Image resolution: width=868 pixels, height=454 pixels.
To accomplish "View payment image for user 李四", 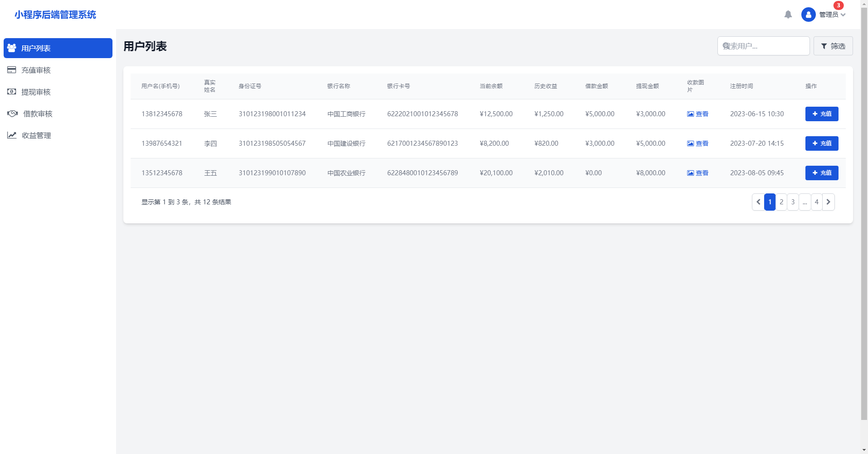I will click(x=697, y=143).
